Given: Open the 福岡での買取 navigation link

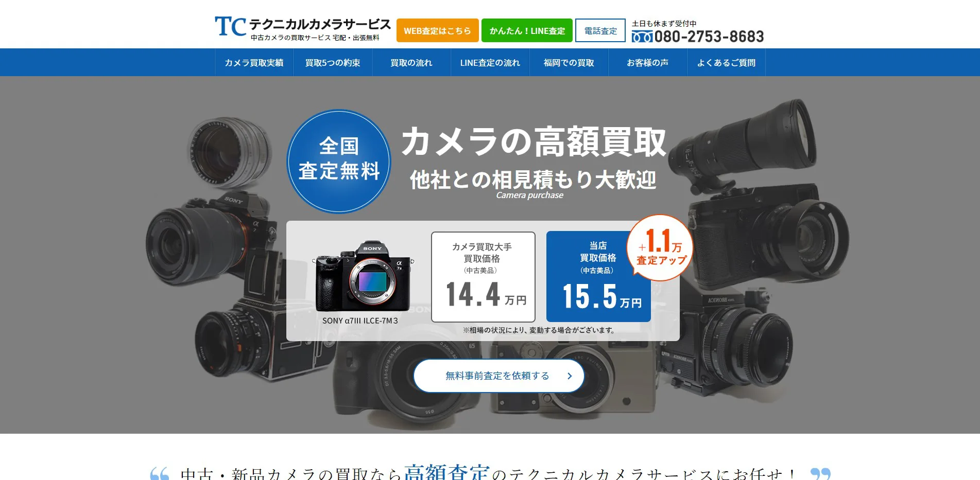Looking at the screenshot, I should [569, 63].
